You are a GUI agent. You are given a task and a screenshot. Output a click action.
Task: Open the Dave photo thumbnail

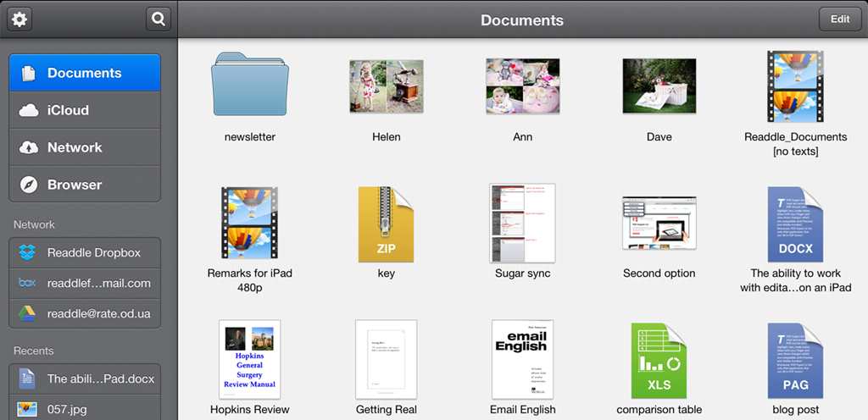tap(659, 86)
